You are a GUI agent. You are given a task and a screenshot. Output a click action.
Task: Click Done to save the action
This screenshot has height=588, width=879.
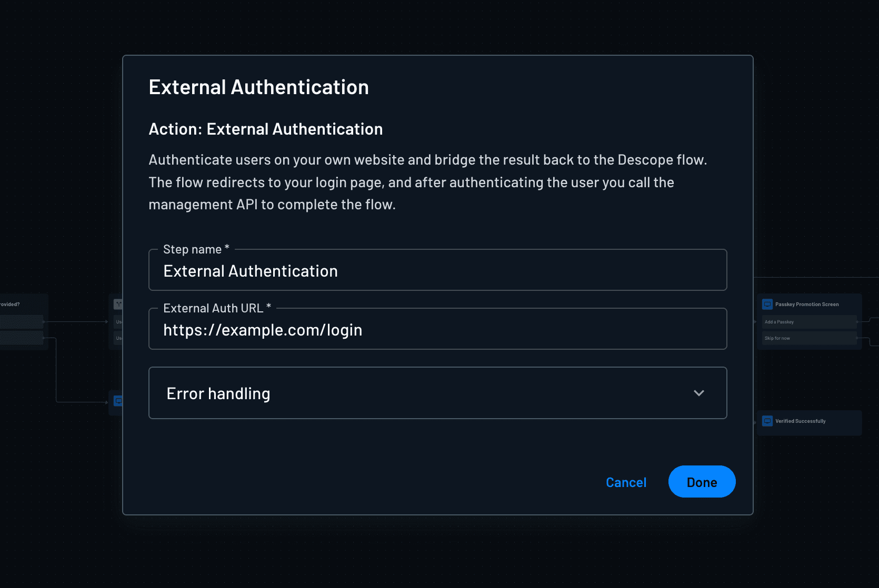pyautogui.click(x=702, y=481)
